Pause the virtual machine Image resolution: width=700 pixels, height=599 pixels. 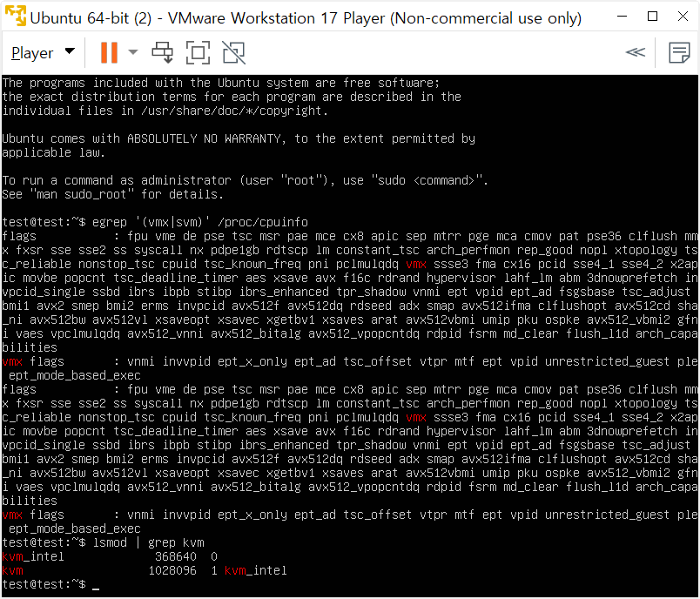coord(109,52)
